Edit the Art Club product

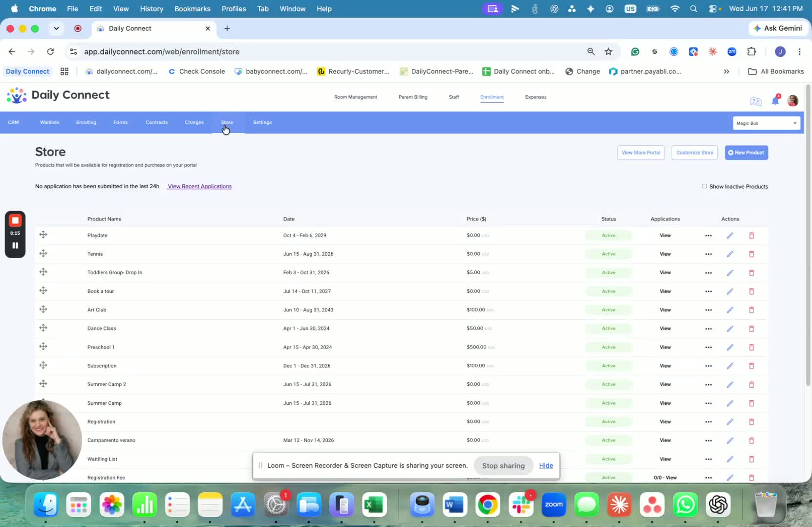pyautogui.click(x=730, y=310)
